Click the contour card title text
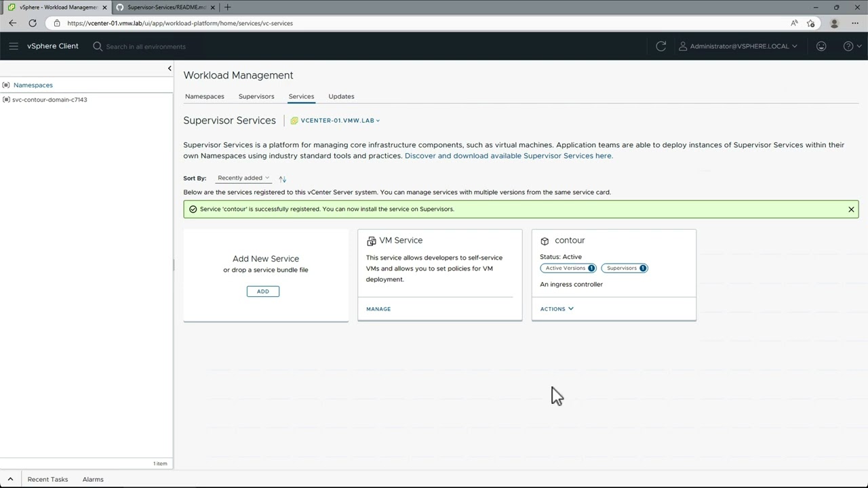 tap(570, 241)
